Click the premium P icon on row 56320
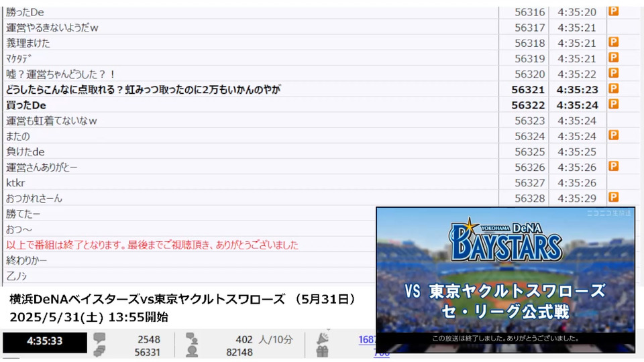The width and height of the screenshot is (644, 362). pyautogui.click(x=614, y=74)
